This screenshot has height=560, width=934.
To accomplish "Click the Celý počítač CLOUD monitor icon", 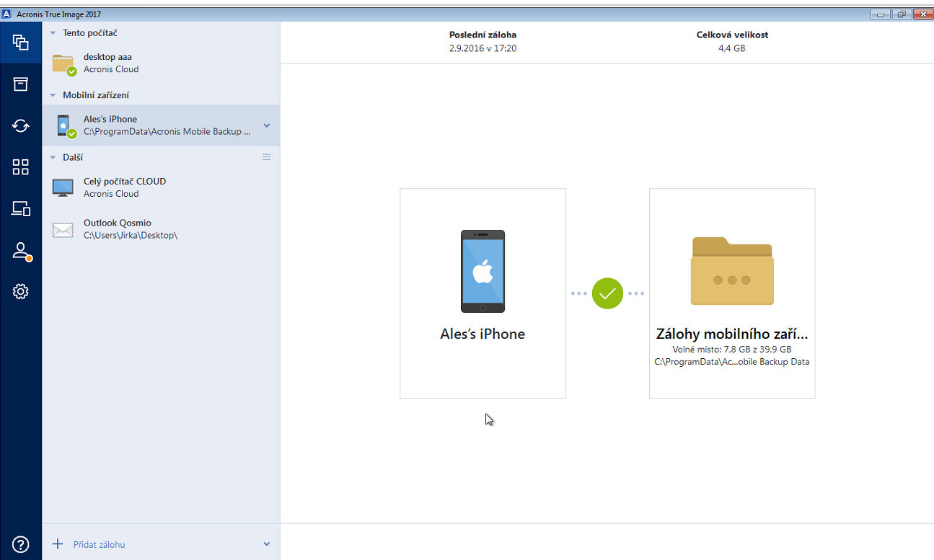I will 63,188.
